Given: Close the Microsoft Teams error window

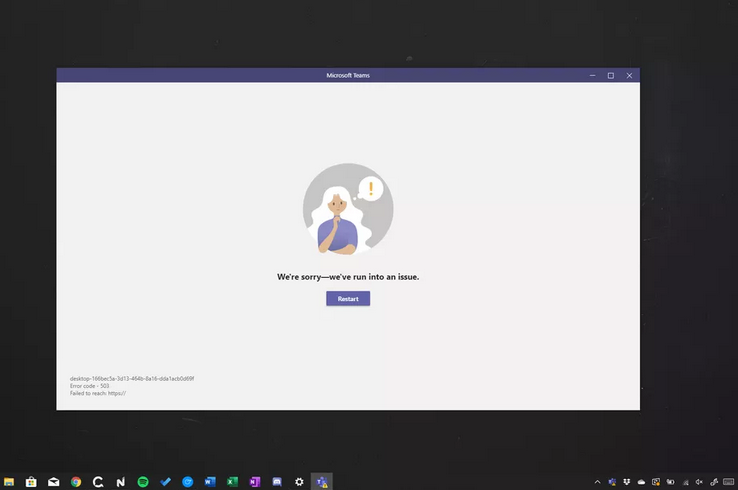Looking at the screenshot, I should (x=629, y=75).
